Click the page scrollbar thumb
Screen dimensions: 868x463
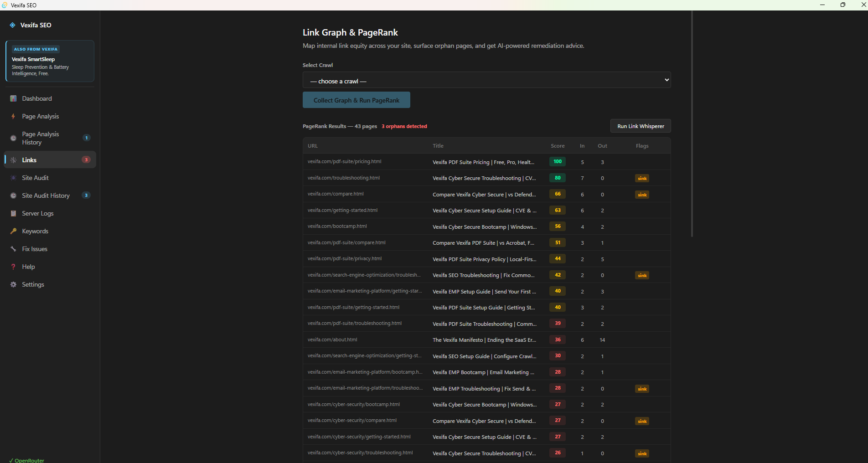coord(692,123)
